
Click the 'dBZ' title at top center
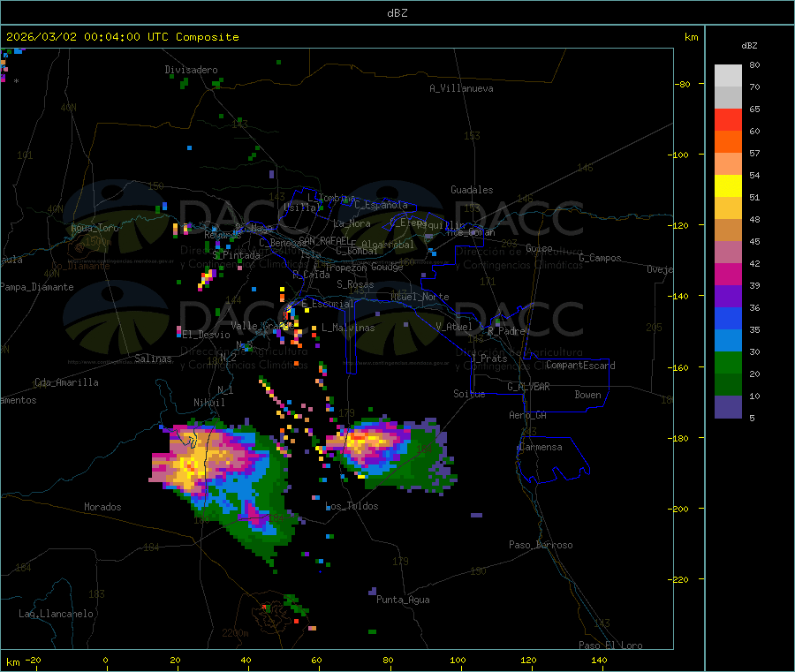tap(397, 13)
